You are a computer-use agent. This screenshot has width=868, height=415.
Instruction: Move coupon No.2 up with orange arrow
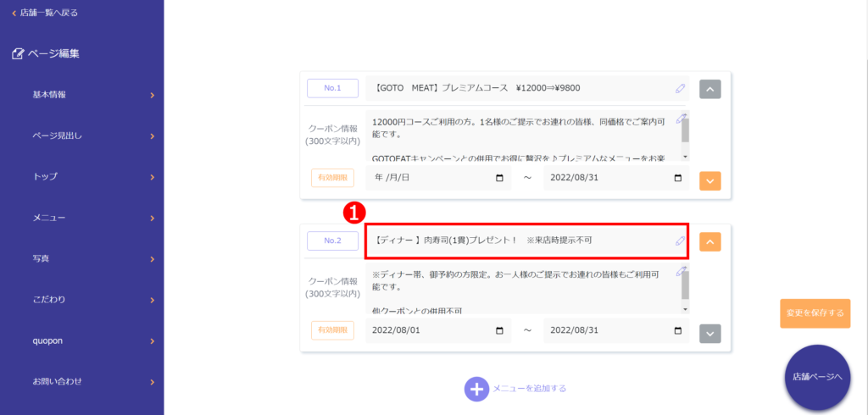pos(709,242)
